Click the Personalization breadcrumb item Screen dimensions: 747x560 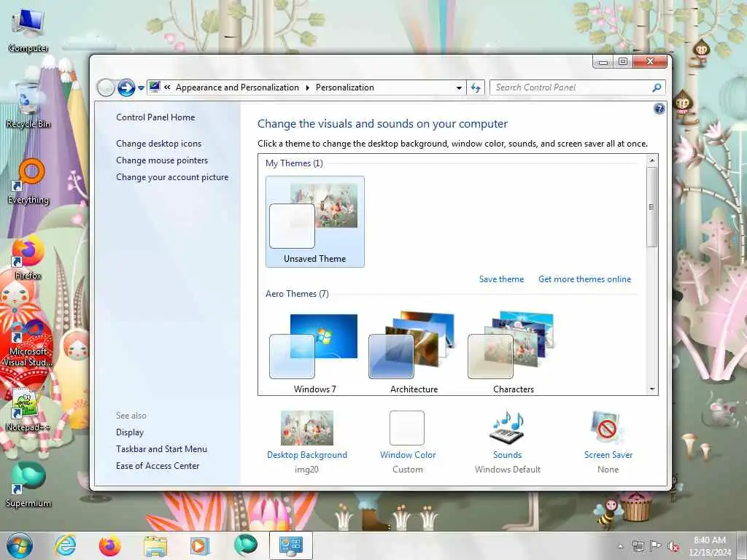click(345, 87)
